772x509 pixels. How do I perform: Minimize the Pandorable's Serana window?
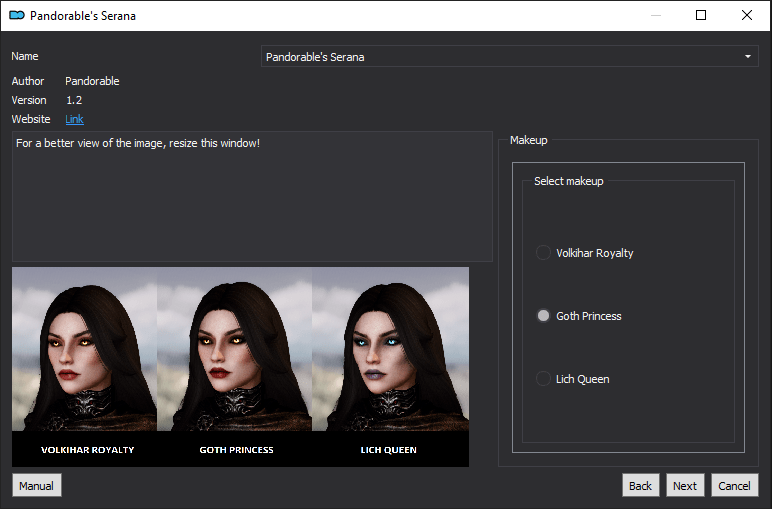coord(656,15)
